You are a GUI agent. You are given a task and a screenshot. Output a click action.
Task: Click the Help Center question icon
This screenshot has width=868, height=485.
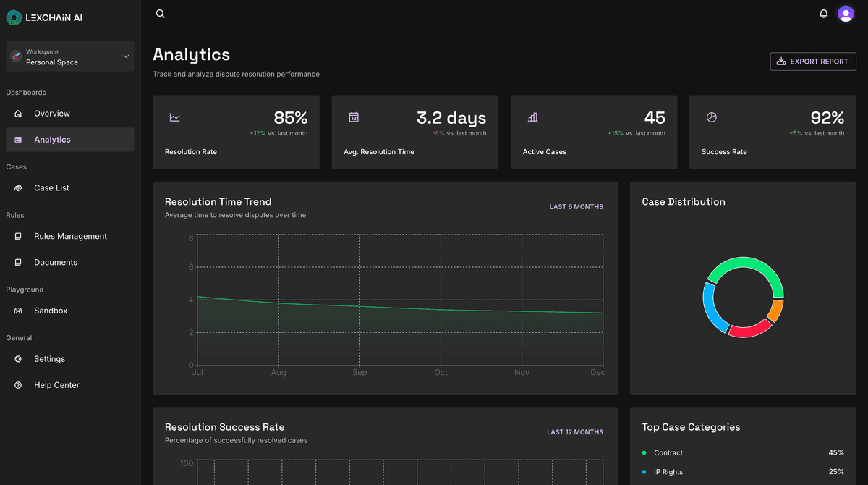click(x=18, y=385)
